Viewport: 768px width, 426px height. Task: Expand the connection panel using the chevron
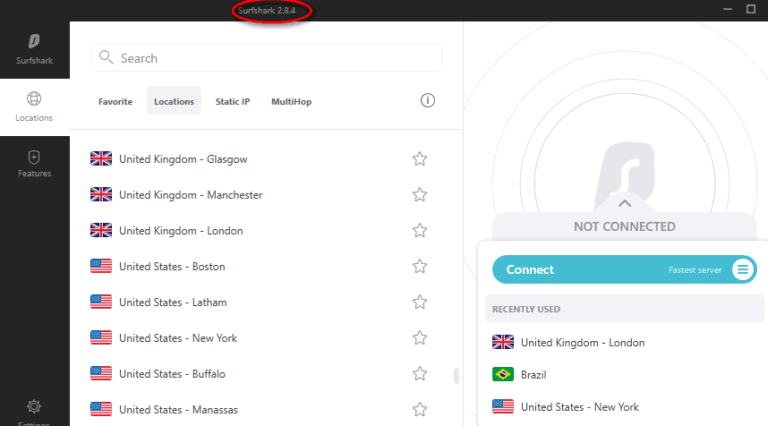pyautogui.click(x=624, y=203)
